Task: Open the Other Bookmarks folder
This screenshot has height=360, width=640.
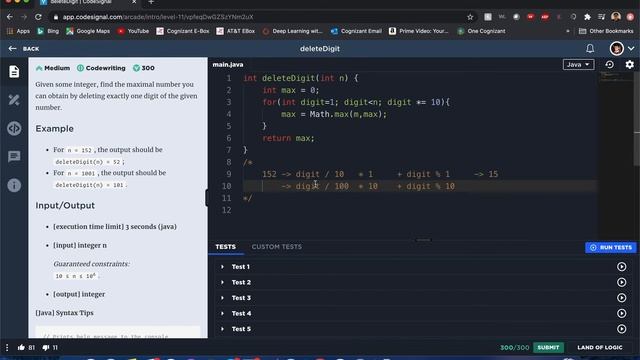Action: [x=606, y=31]
